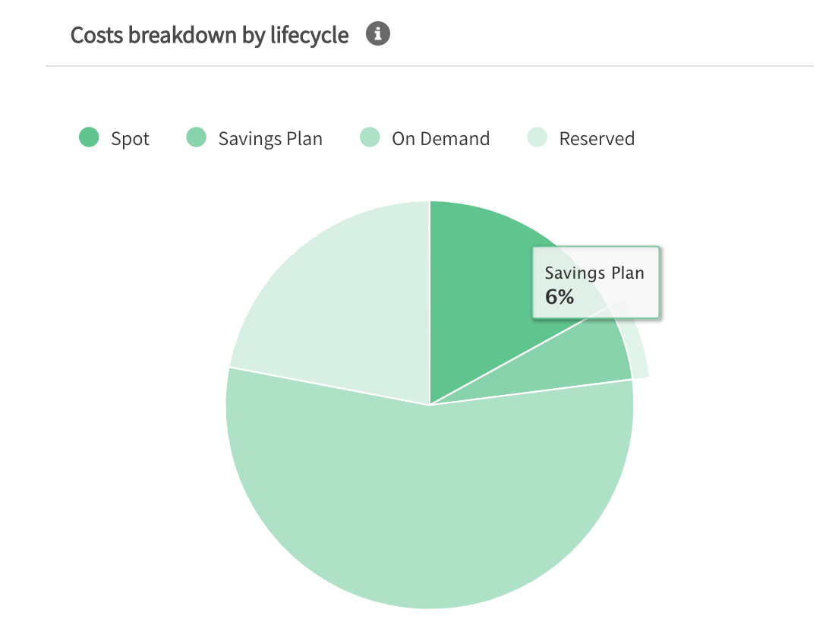Toggle the On Demand legend label
This screenshot has height=644, width=829.
click(440, 139)
